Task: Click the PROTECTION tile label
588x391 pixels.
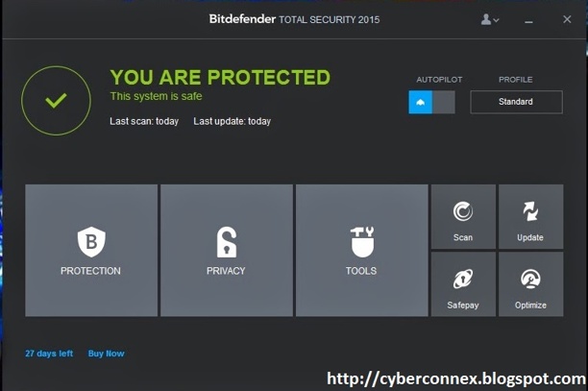Action: 90,271
